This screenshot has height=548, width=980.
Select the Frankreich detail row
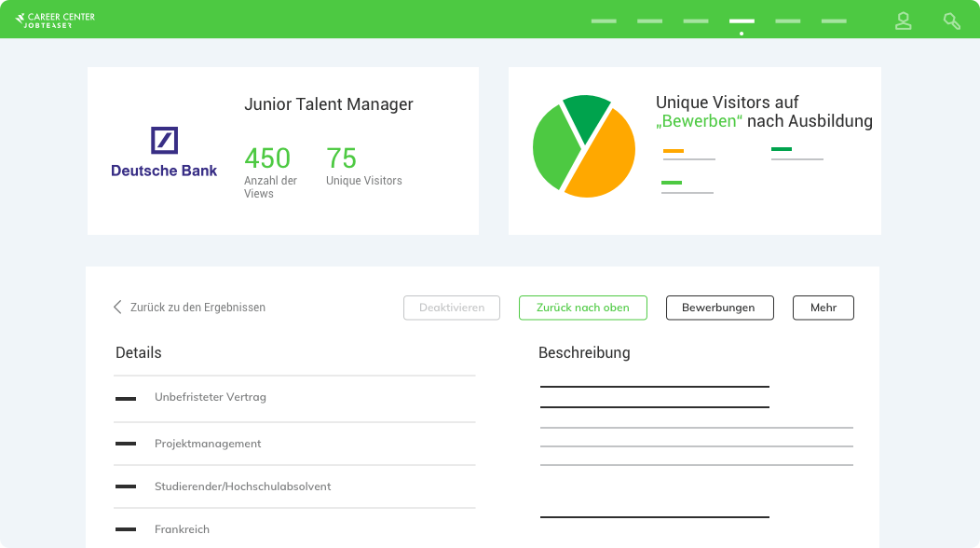tap(294, 529)
